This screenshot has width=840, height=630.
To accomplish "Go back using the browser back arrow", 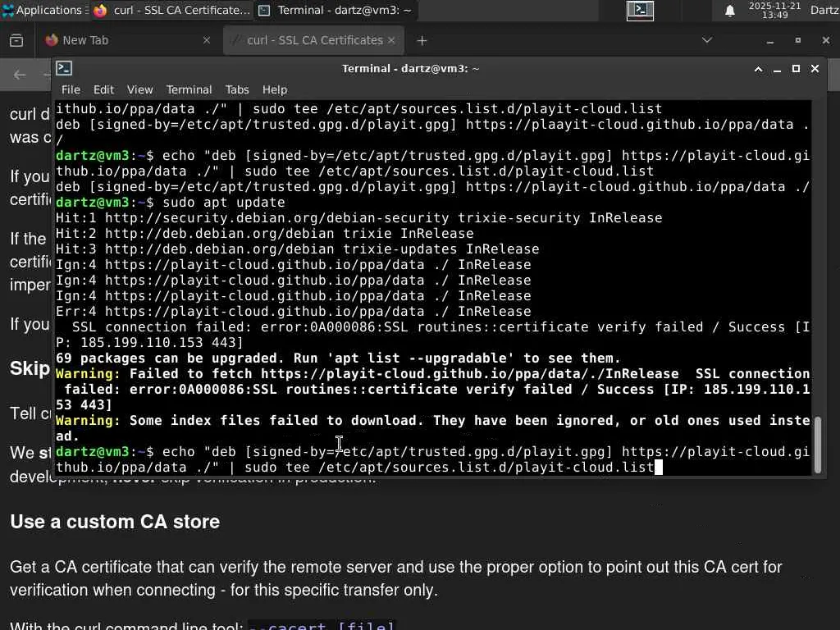I will click(x=20, y=75).
